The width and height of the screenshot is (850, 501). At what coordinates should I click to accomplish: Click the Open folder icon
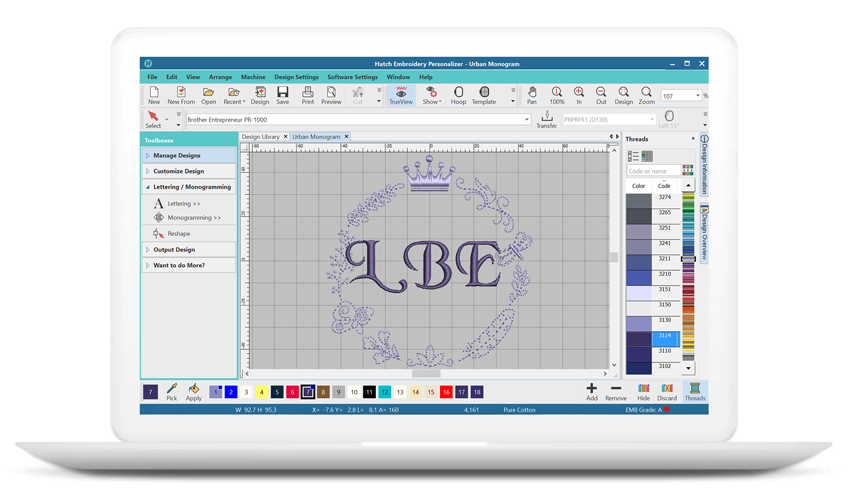coord(208,95)
